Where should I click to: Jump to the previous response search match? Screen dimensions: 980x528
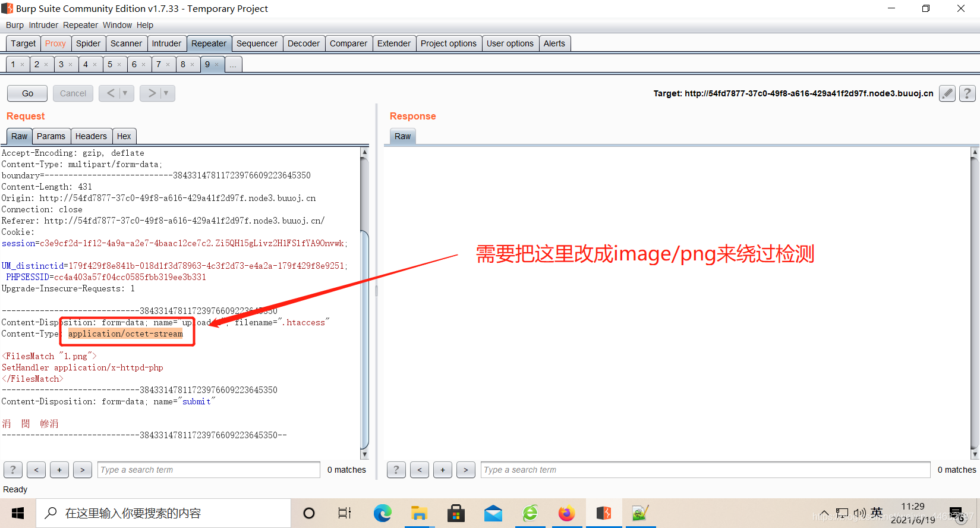tap(420, 470)
